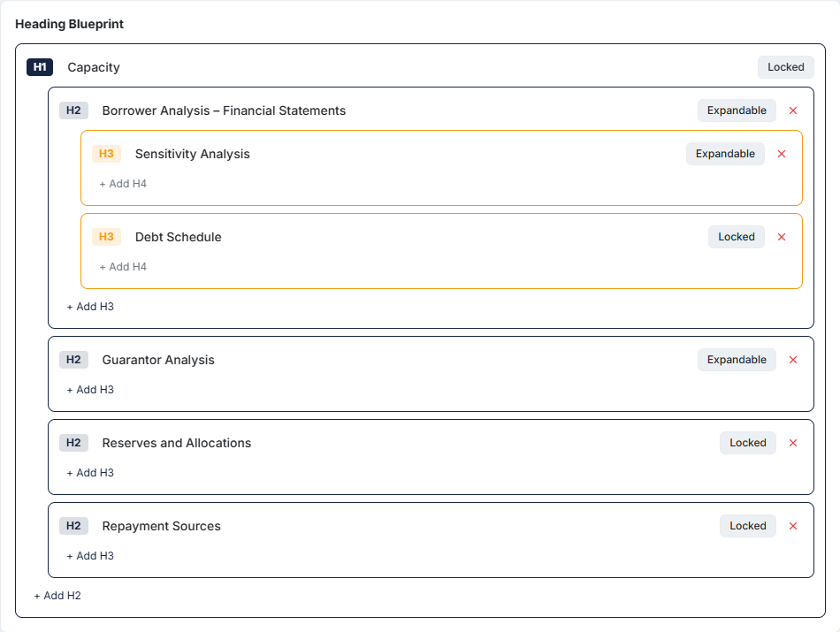Add an H3 under Repayment Sources
The width and height of the screenshot is (840, 632).
[88, 556]
